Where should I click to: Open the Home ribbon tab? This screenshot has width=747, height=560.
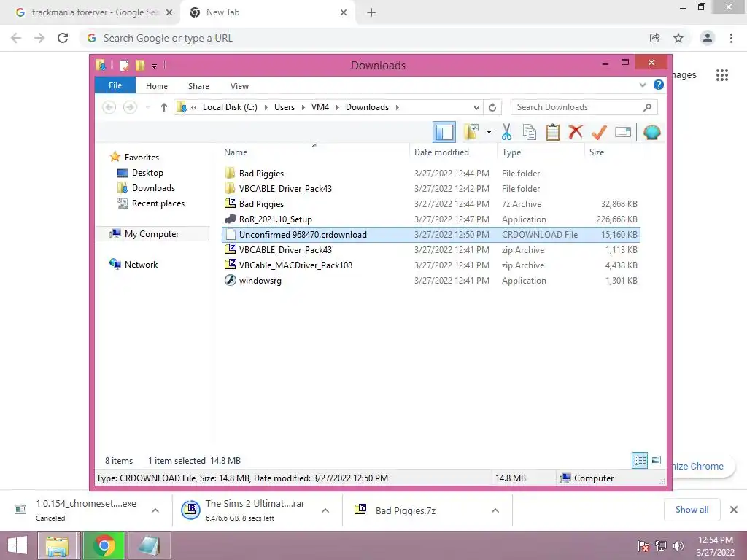tap(157, 86)
